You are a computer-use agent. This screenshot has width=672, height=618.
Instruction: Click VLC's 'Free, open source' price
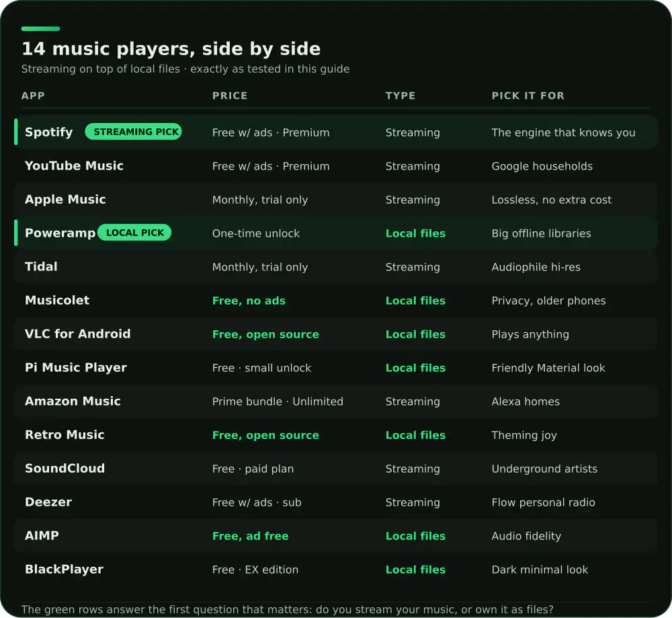coord(265,334)
